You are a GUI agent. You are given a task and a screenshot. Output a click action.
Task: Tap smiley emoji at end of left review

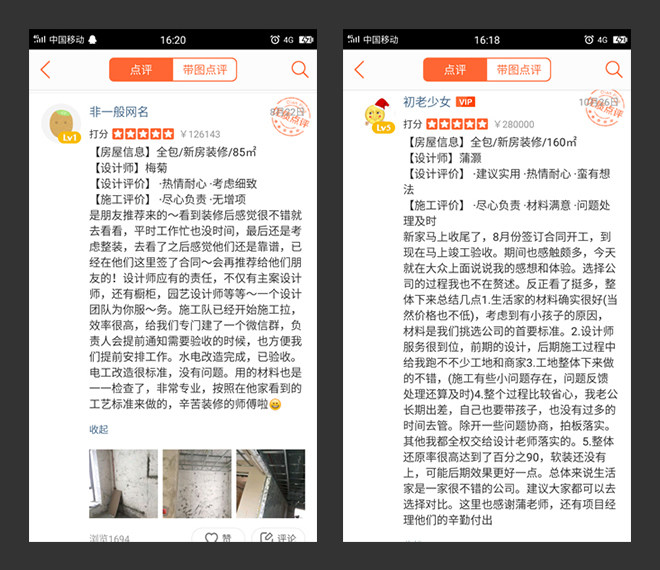(x=275, y=404)
